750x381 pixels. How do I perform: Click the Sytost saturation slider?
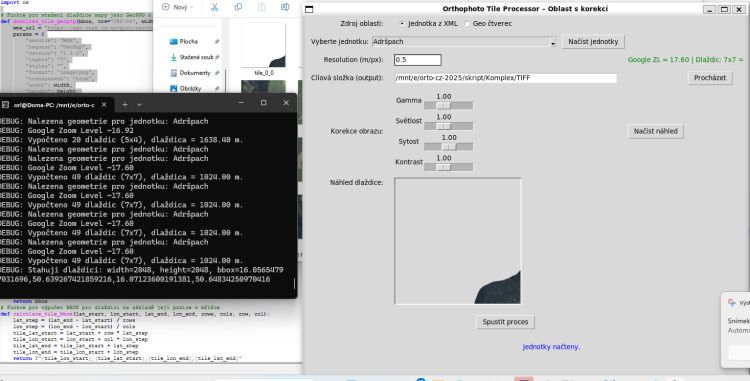pos(448,147)
